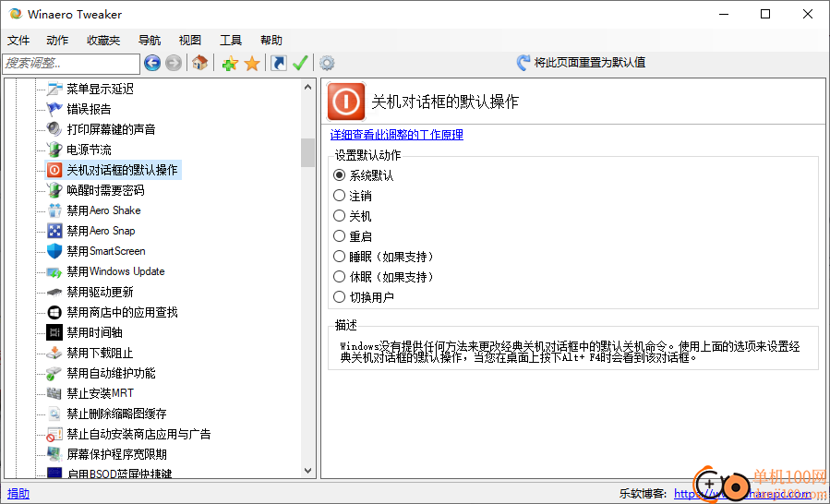Click the create shortcut toolbar icon

click(279, 64)
